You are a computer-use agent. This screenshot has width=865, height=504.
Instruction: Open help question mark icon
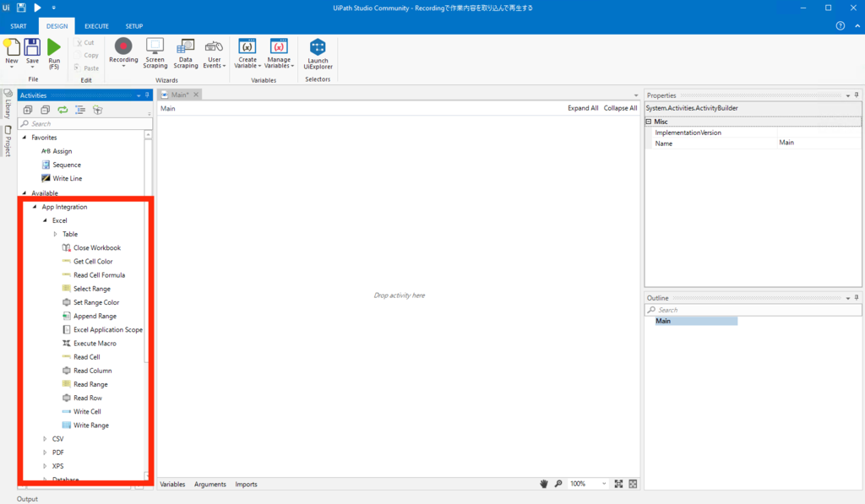[841, 26]
